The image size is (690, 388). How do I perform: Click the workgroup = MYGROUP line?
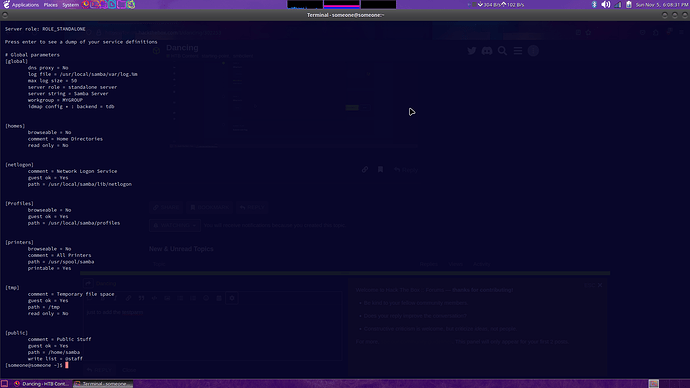[55, 100]
